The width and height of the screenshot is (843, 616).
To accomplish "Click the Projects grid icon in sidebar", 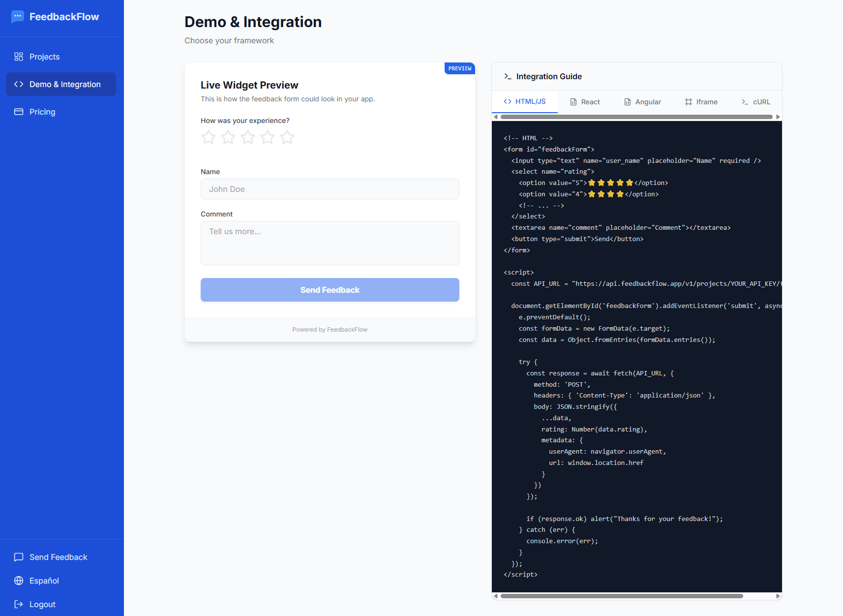I will click(x=19, y=57).
